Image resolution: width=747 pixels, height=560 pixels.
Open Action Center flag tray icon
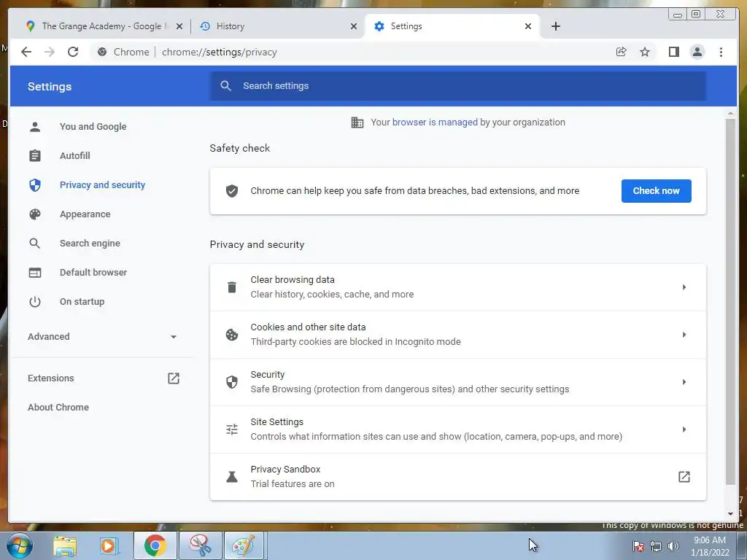coord(638,546)
